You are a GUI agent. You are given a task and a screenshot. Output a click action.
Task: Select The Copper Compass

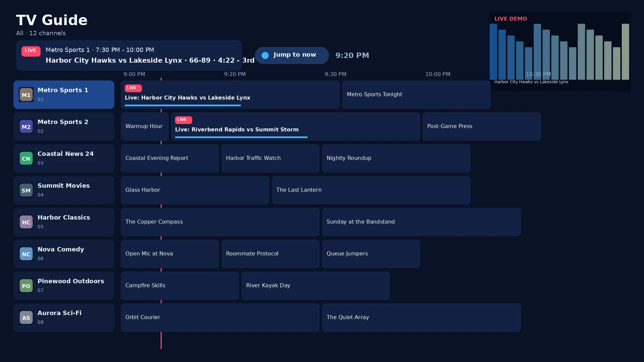click(x=220, y=222)
